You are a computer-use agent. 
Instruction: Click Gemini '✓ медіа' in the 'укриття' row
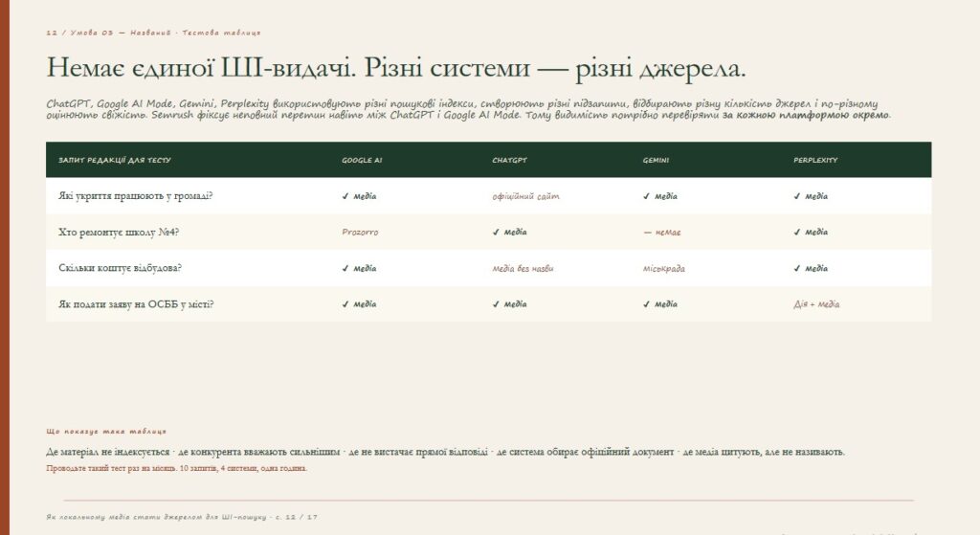pyautogui.click(x=660, y=196)
